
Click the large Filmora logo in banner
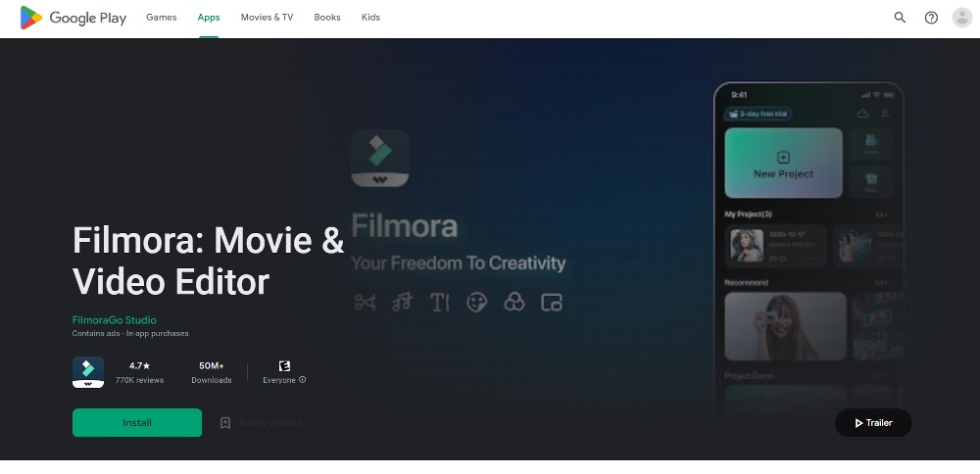[380, 158]
